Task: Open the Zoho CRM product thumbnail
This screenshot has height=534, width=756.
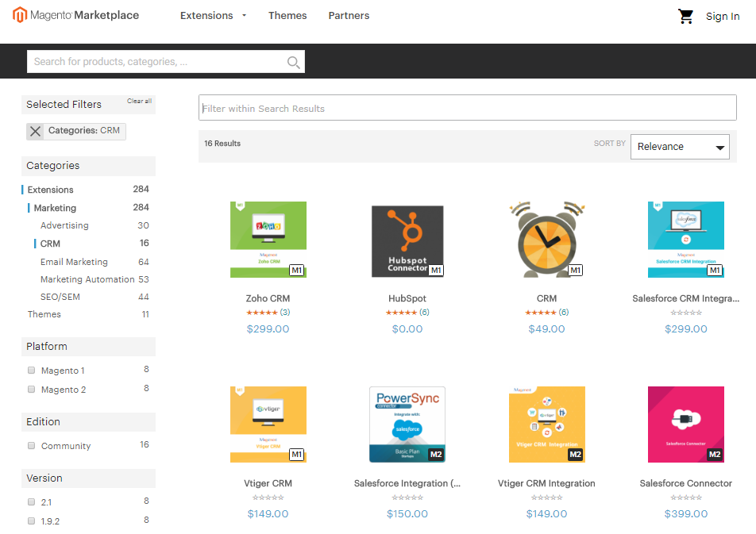Action: (x=268, y=240)
